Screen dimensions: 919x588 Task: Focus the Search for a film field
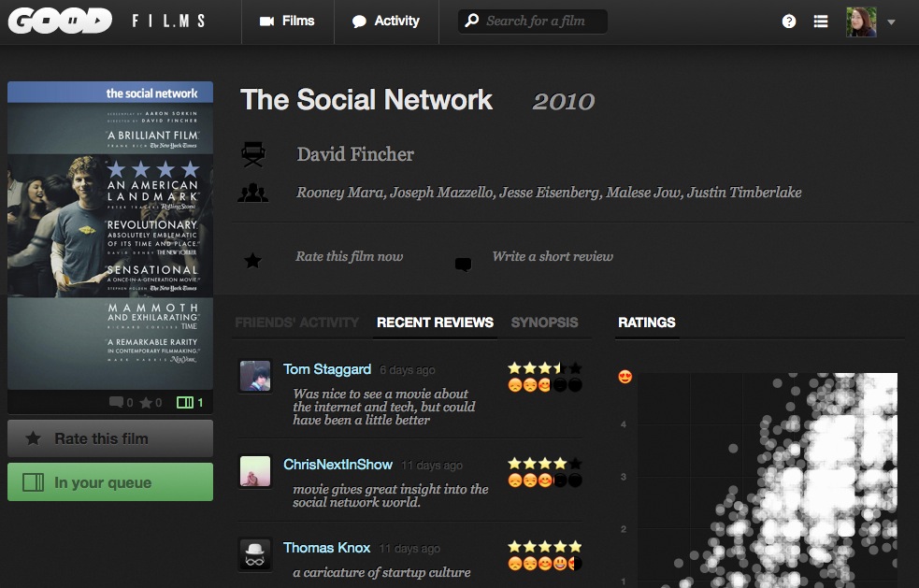[x=532, y=22]
